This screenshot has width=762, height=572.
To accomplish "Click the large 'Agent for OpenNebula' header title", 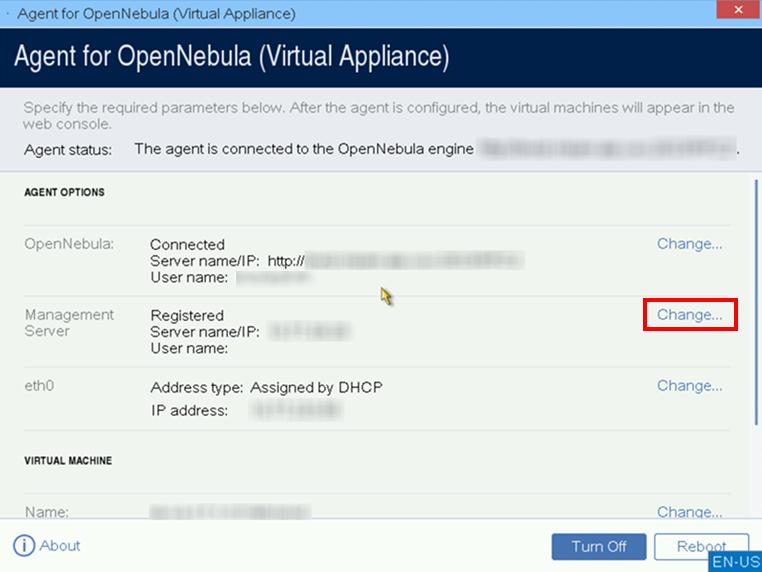I will (x=232, y=56).
